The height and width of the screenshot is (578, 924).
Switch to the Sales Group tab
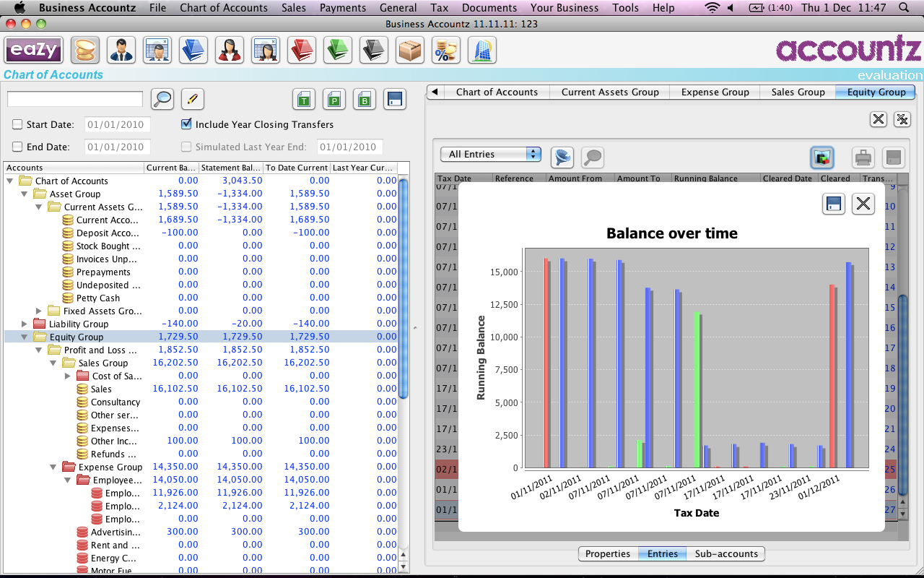click(x=798, y=92)
